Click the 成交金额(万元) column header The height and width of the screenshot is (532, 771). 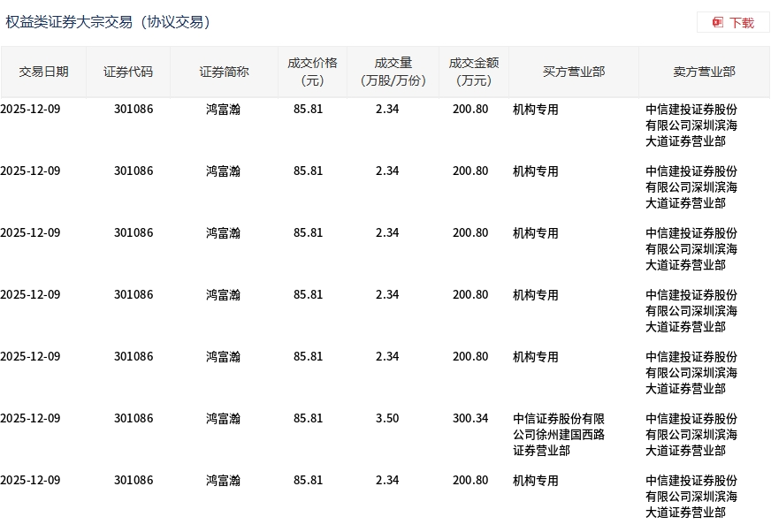pos(474,72)
